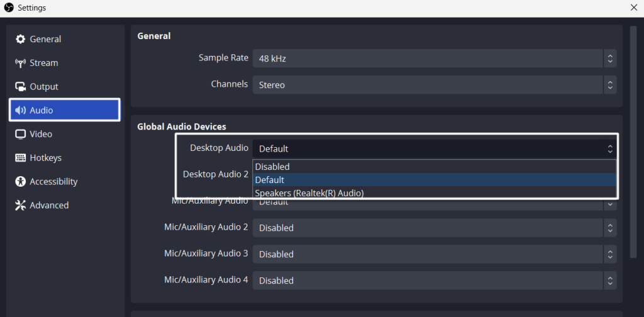Screen dimensions: 644x317
Task: Click the Video monitor icon
Action: [x=20, y=134]
